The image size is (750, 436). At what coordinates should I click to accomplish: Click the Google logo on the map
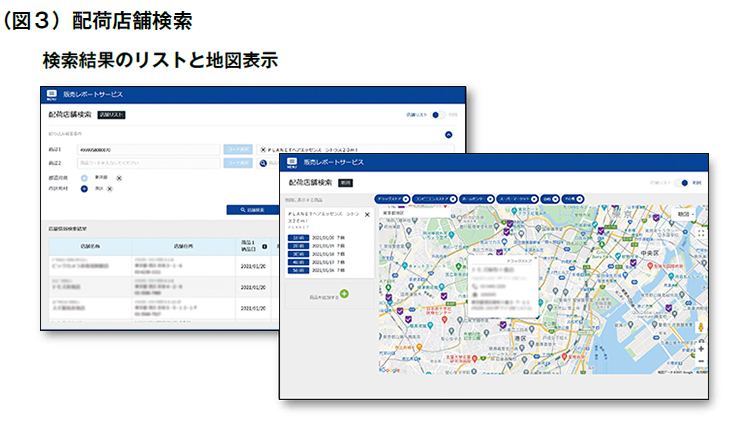390,370
